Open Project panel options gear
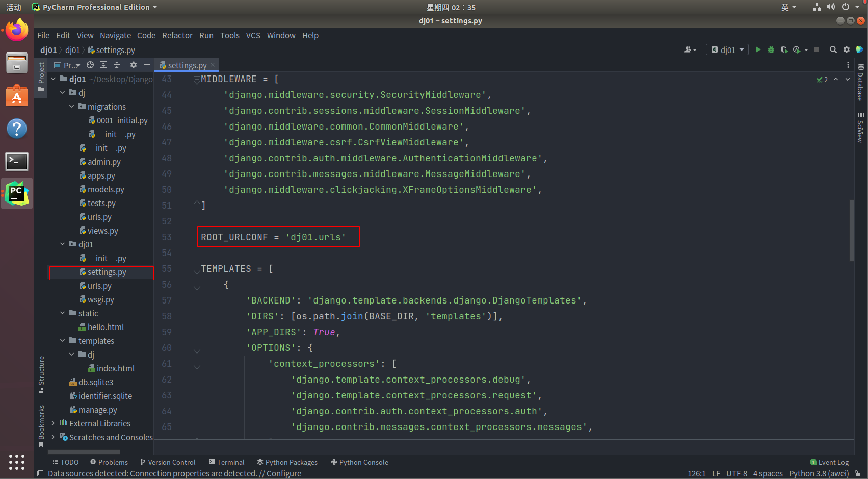This screenshot has height=479, width=868. [134, 65]
